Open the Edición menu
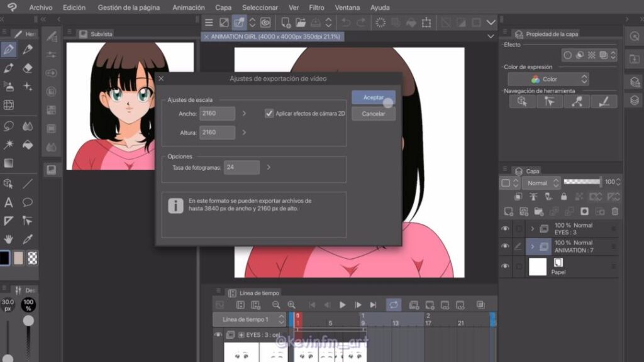The image size is (644, 362). (74, 8)
